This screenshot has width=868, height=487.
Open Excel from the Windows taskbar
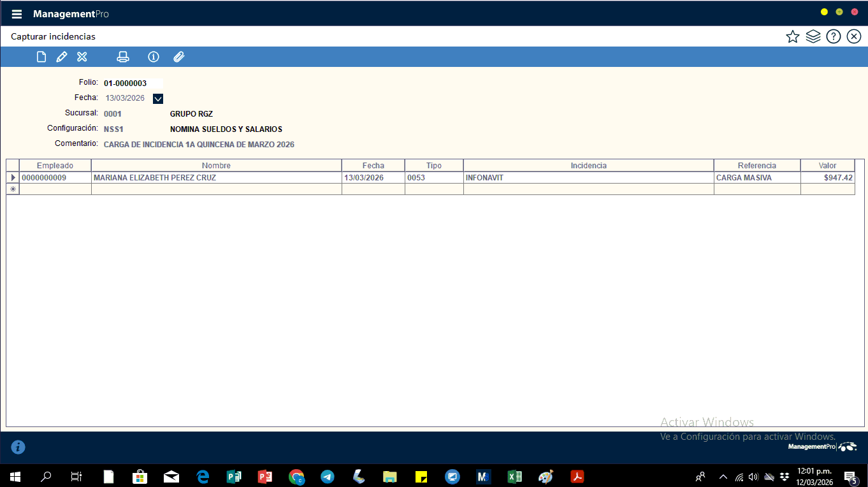point(514,476)
